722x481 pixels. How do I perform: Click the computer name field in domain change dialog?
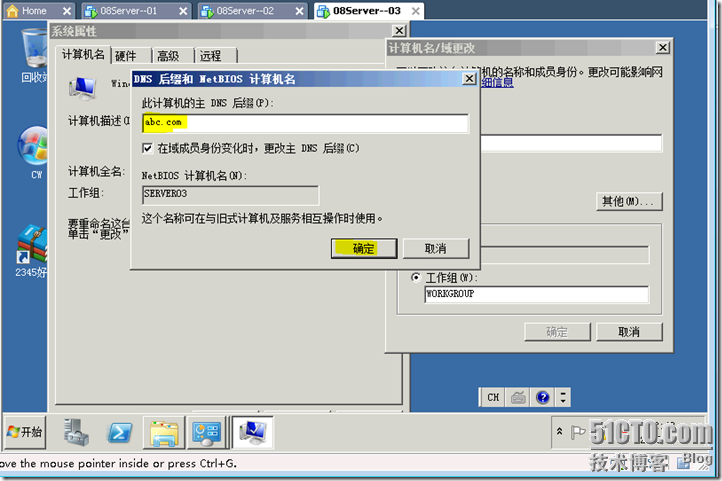coord(571,143)
